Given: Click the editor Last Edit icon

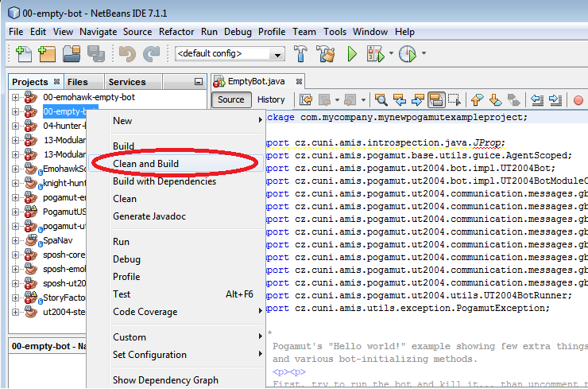Looking at the screenshot, I should pyautogui.click(x=306, y=100).
